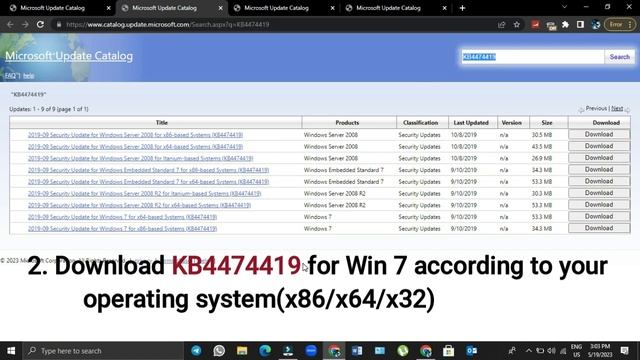
Task: Close the fourth Microsoft Update Catalog tab
Action: (444, 8)
